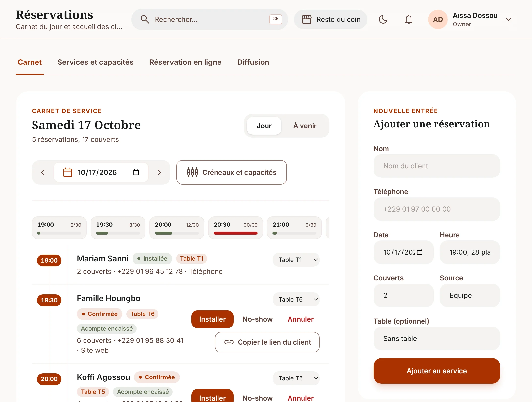Open notifications bell
This screenshot has height=402, width=532.
(409, 19)
